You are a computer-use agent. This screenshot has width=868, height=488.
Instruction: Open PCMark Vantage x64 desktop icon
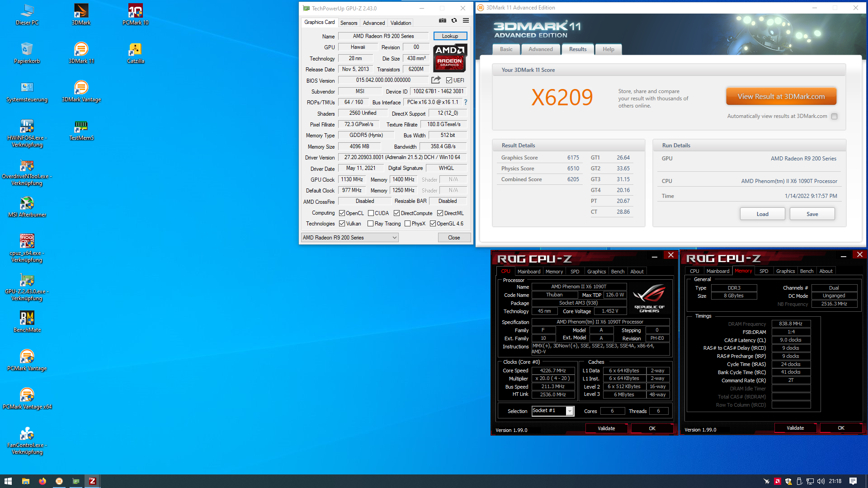click(27, 398)
